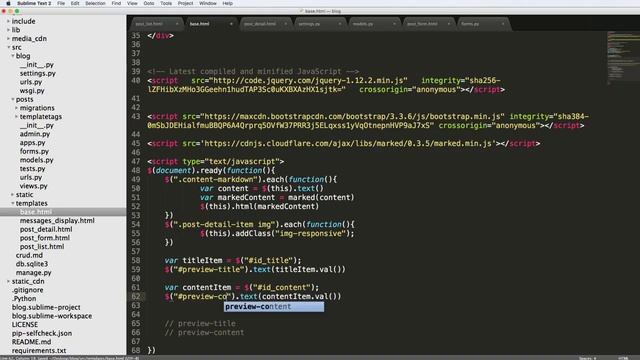
Task: Open post_form.html in the sidebar
Action: pyautogui.click(x=44, y=238)
